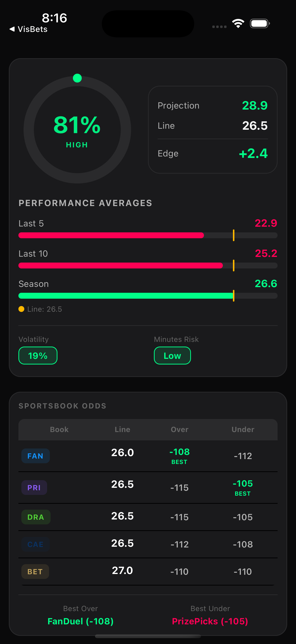The width and height of the screenshot is (296, 644).
Task: Toggle the BEST highlight on FanDuel over odds
Action: point(179,456)
